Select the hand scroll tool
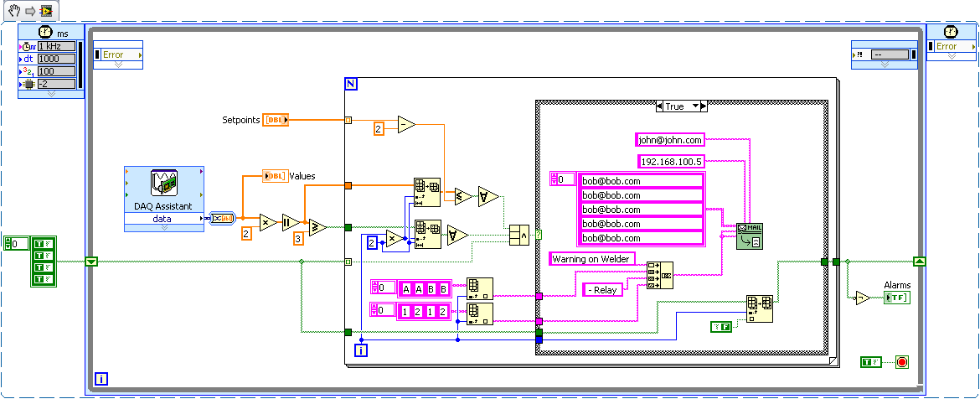Screen dimensions: 980x399 click(x=14, y=10)
